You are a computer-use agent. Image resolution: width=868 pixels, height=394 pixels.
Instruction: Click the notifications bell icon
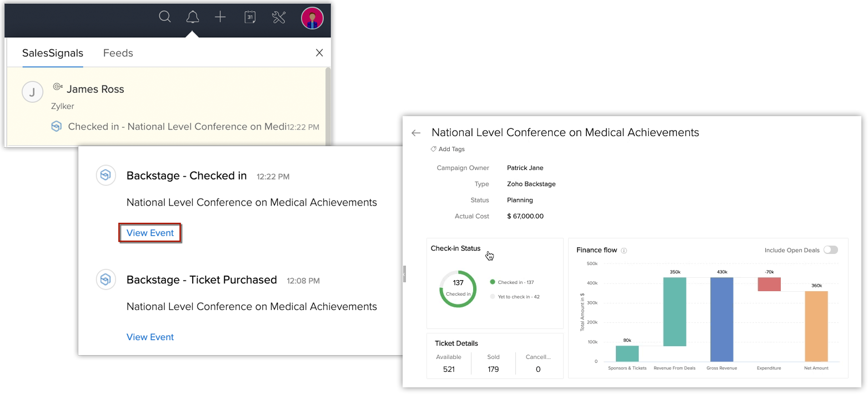click(x=193, y=17)
